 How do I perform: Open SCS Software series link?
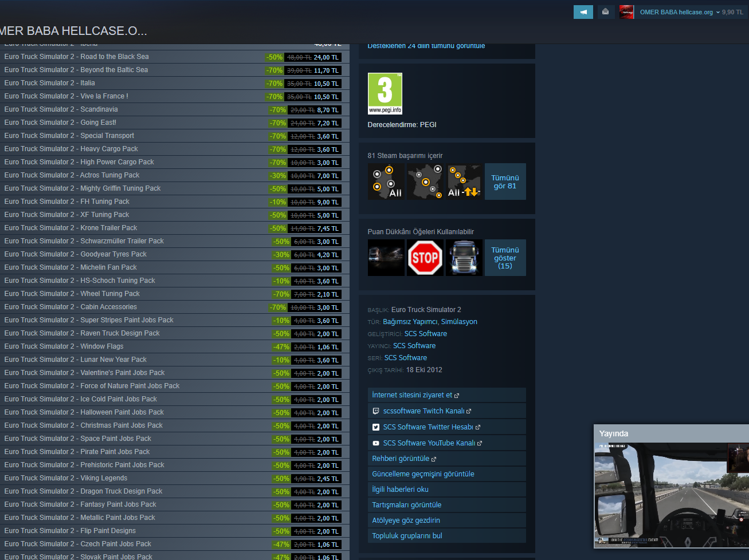(406, 358)
